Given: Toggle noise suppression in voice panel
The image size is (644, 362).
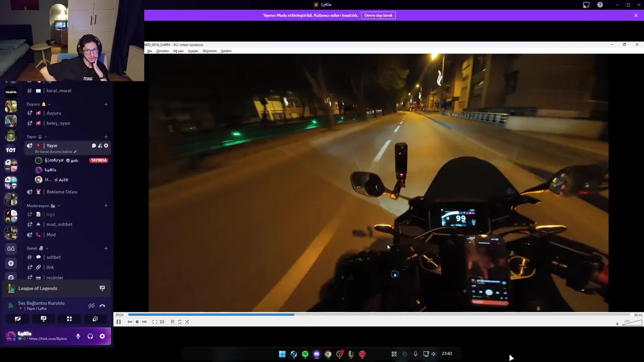Looking at the screenshot, I should (x=91, y=306).
